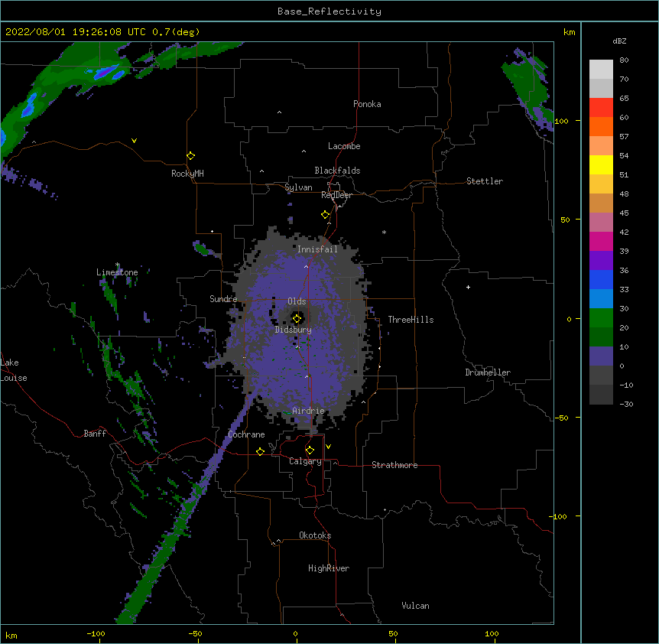
Task: Click the Olds town label
Action: [297, 301]
